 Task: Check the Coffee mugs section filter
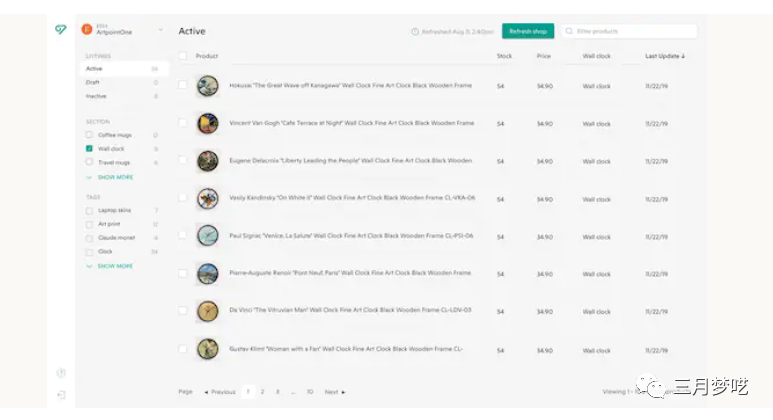[90, 134]
